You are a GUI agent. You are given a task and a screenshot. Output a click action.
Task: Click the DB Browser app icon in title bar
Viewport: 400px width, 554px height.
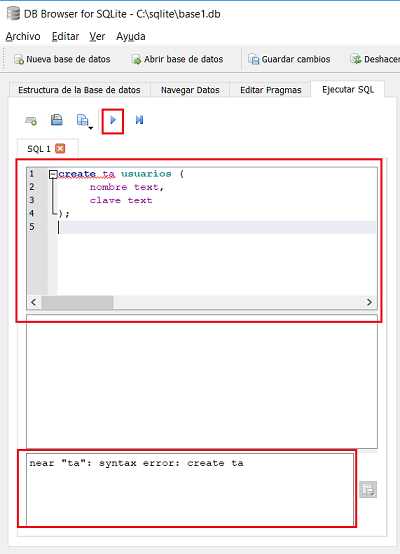[x=13, y=13]
